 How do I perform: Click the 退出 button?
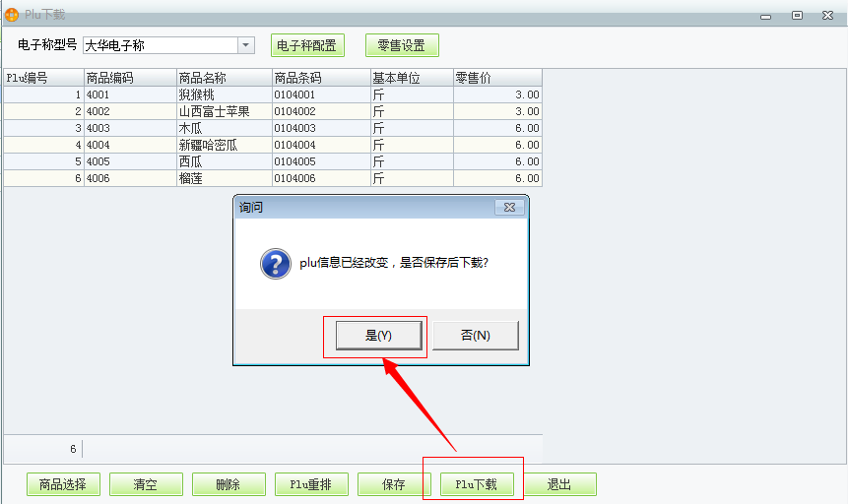coord(559,484)
